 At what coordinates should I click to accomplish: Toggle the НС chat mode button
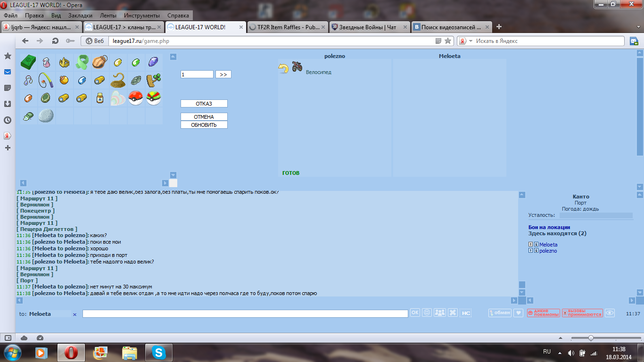(466, 313)
